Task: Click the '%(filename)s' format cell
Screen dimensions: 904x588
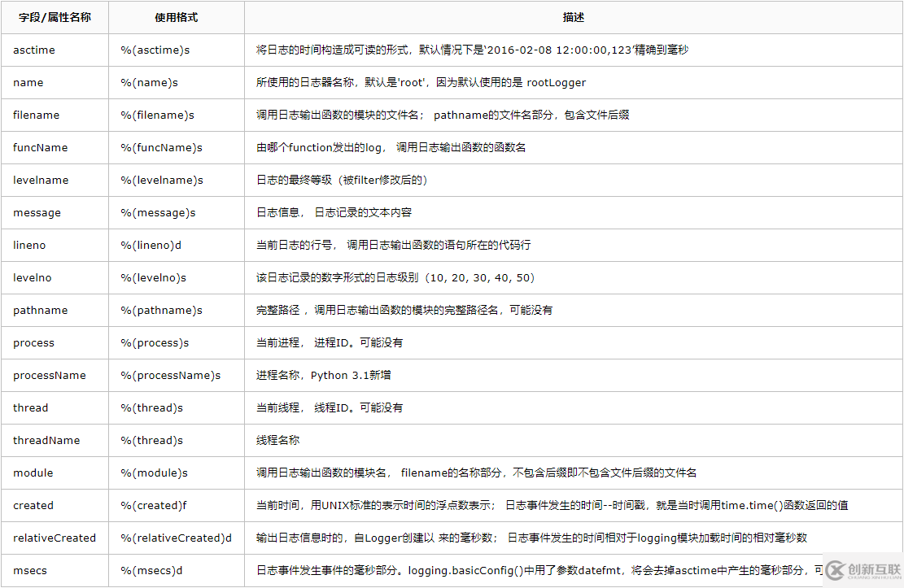Action: pos(177,115)
